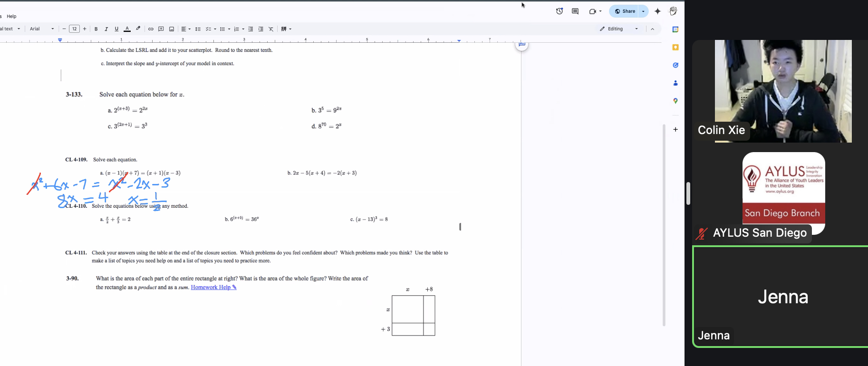Toggle underline formatting in toolbar
Screen dimensions: 868x366
point(116,29)
